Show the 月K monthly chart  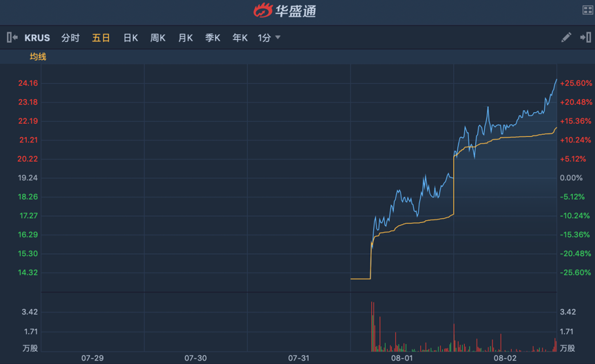tap(185, 38)
